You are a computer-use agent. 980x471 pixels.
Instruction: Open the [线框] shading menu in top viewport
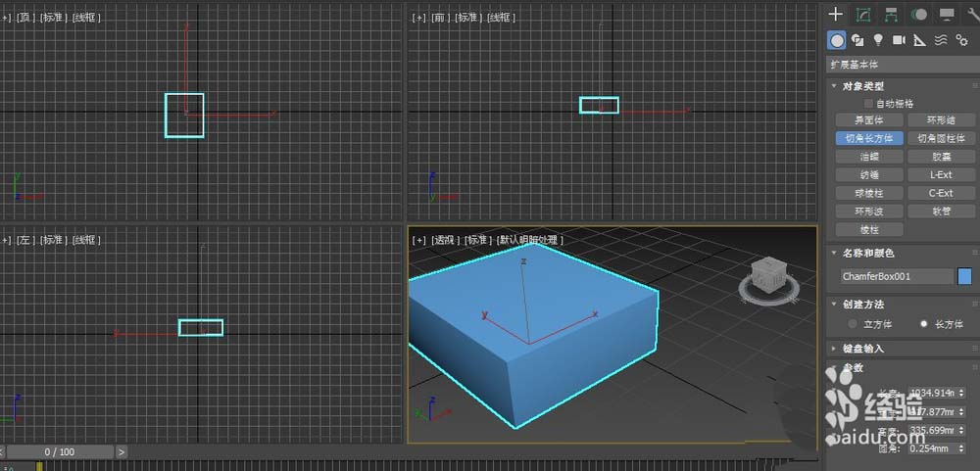tap(86, 18)
